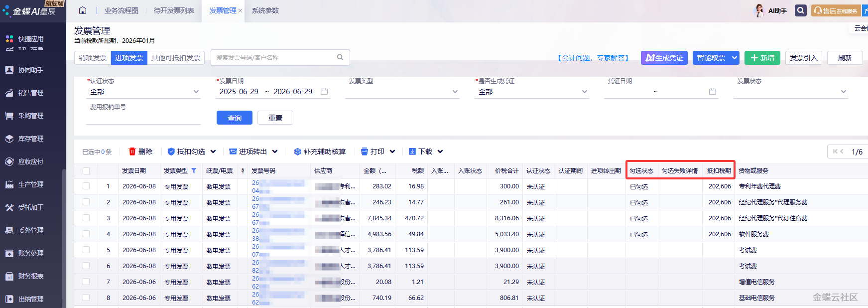Click the sort icon beside the 纸票/电票 column
This screenshot has height=308, width=868.
pos(243,170)
